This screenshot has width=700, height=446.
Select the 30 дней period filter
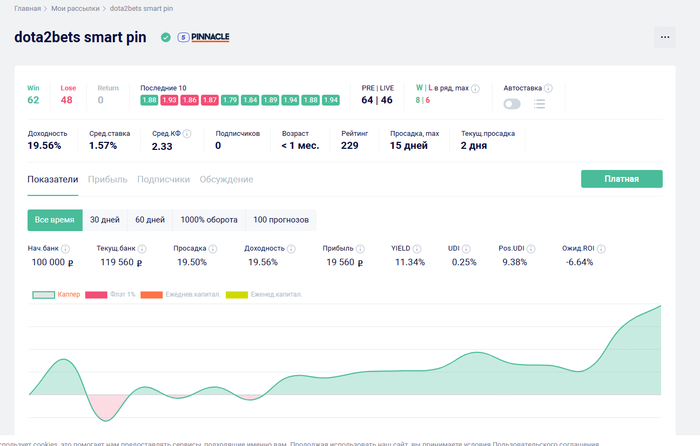(x=104, y=219)
